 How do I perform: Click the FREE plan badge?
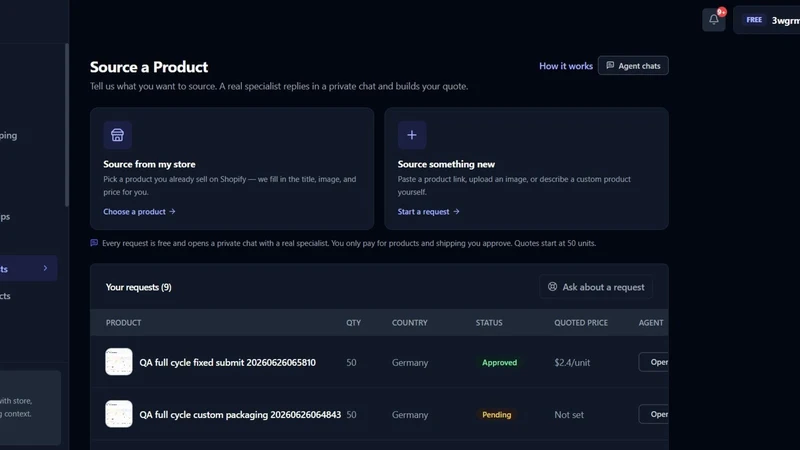(x=754, y=20)
